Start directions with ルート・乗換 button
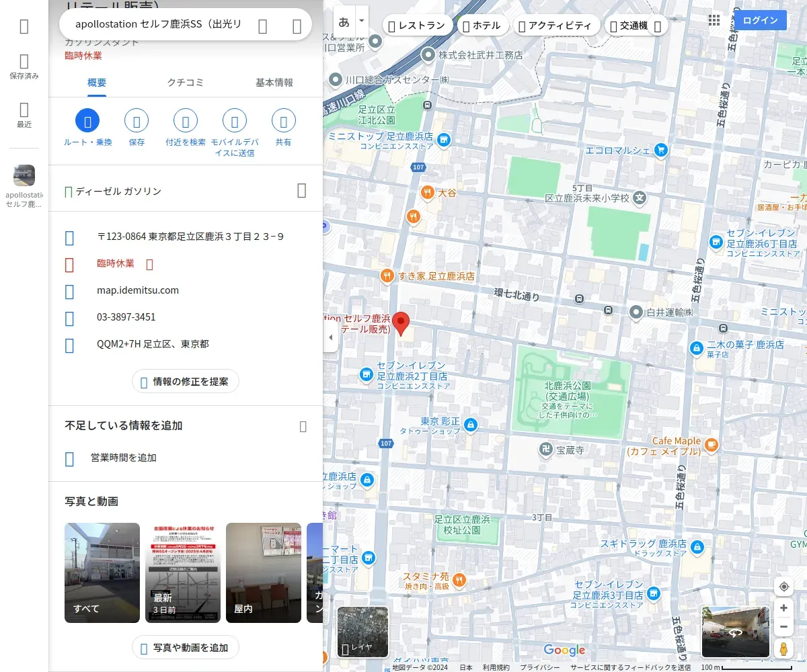The width and height of the screenshot is (807, 672). click(87, 121)
